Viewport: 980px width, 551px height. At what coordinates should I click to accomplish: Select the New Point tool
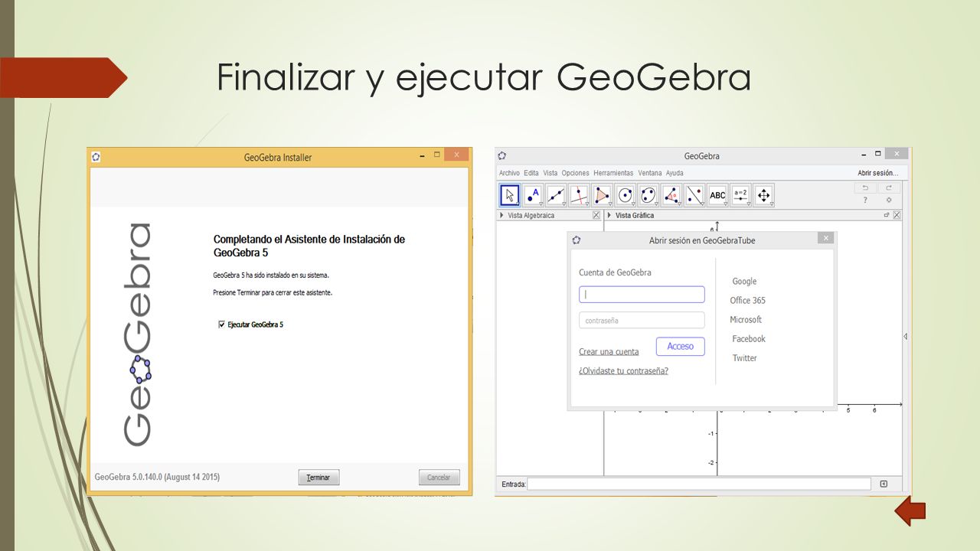coord(533,195)
